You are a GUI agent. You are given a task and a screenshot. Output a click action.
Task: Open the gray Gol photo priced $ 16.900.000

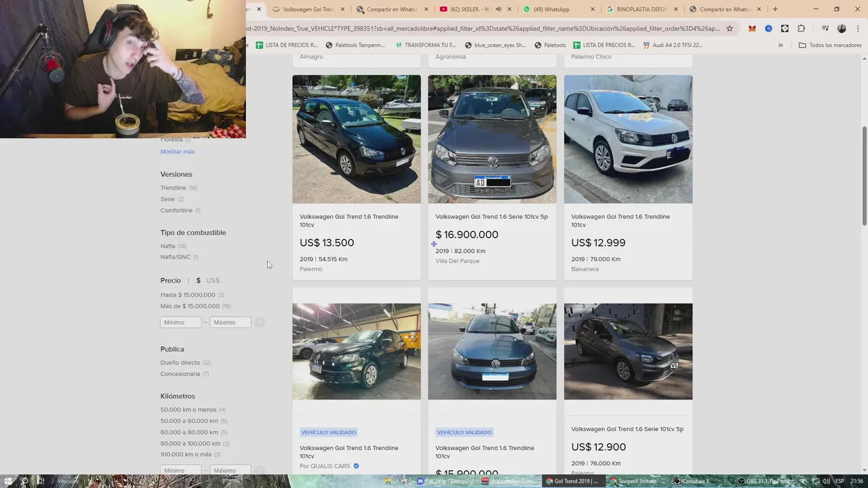tap(492, 139)
